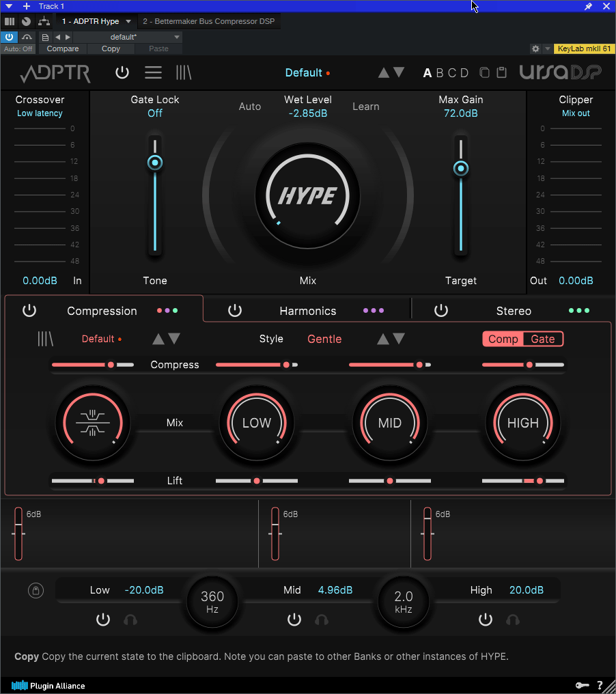The image size is (616, 694).
Task: Toggle the Harmonics module power
Action: (x=235, y=311)
